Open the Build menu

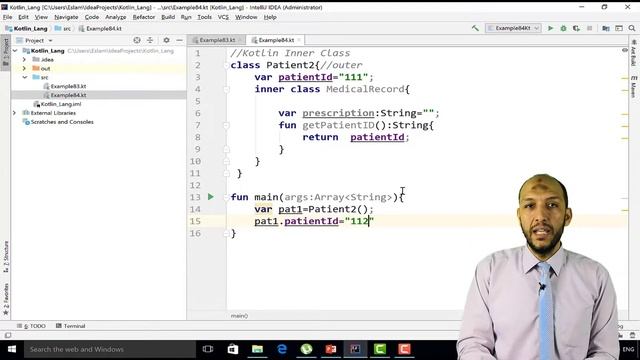coord(168,17)
